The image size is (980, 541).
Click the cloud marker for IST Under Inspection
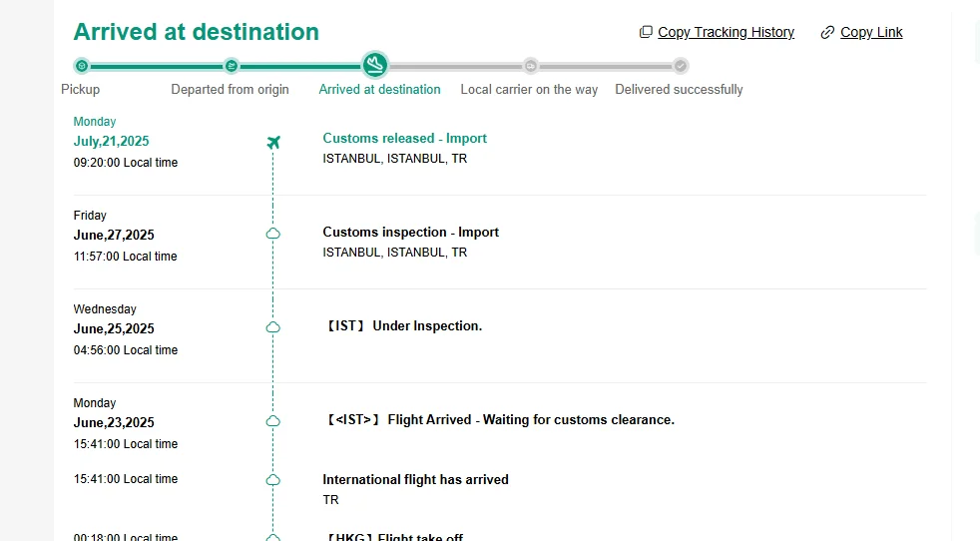(273, 327)
